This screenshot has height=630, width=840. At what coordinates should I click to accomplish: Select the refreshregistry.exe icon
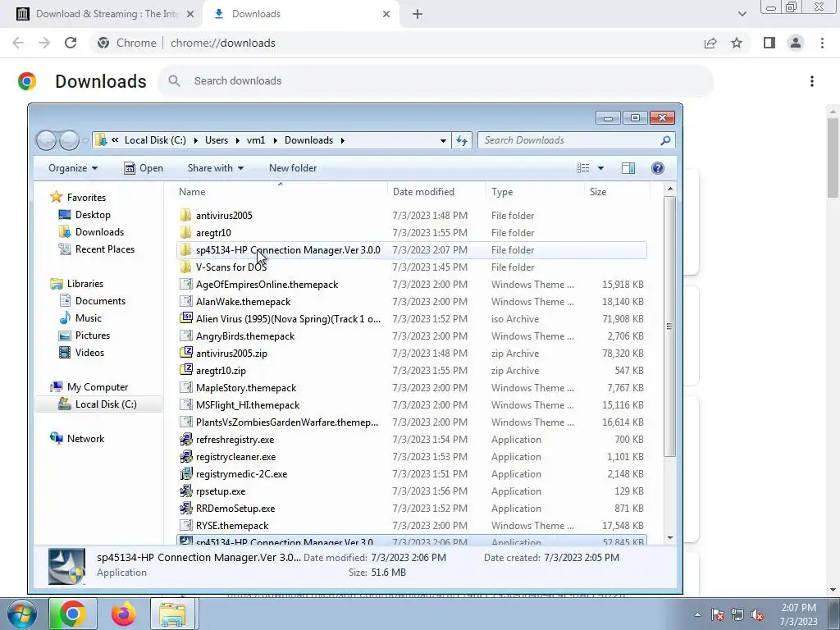(x=186, y=440)
